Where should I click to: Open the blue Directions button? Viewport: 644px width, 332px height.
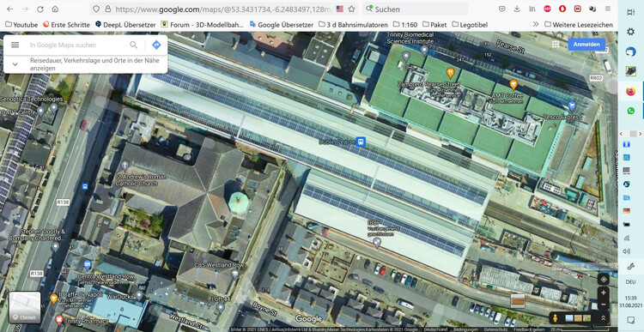(156, 45)
